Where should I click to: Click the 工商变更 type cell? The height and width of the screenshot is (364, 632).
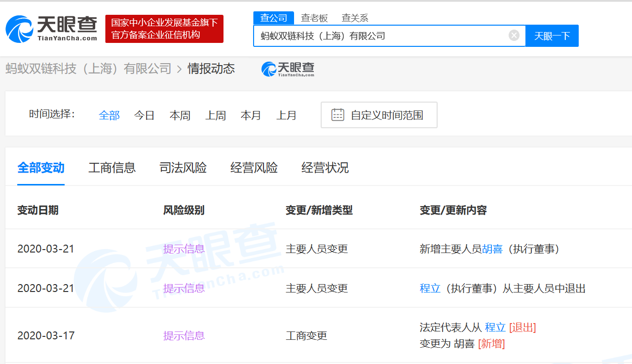(x=306, y=336)
